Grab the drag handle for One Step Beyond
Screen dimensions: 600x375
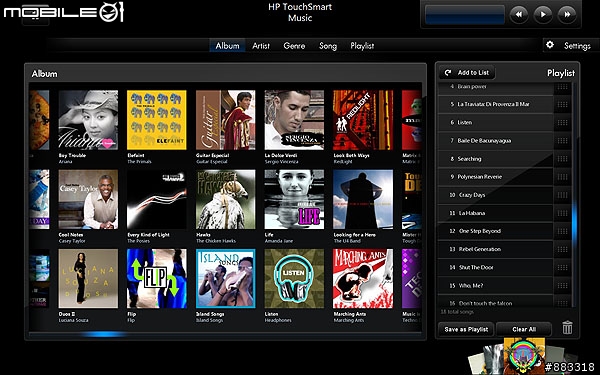[x=562, y=231]
